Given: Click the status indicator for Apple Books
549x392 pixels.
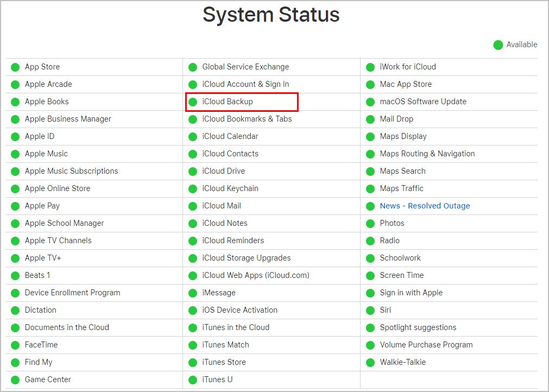Looking at the screenshot, I should (x=15, y=102).
